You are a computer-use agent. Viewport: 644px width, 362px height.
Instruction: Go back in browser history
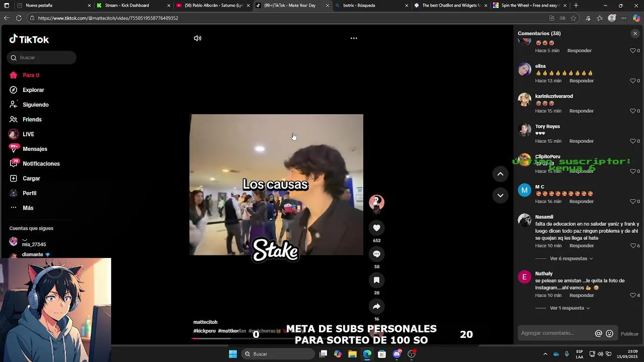(7, 18)
